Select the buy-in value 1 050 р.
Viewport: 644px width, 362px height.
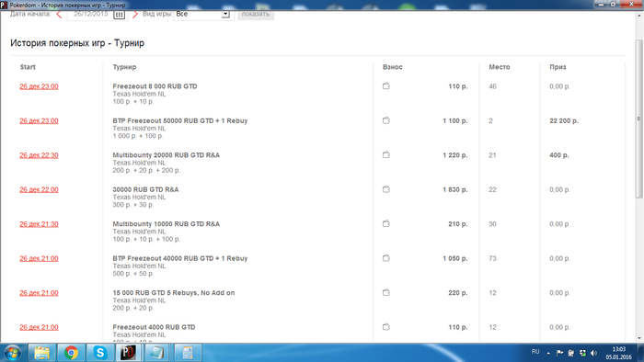click(455, 259)
